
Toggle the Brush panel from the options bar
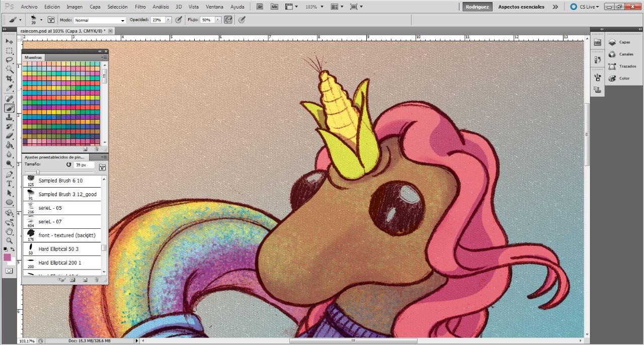point(51,20)
